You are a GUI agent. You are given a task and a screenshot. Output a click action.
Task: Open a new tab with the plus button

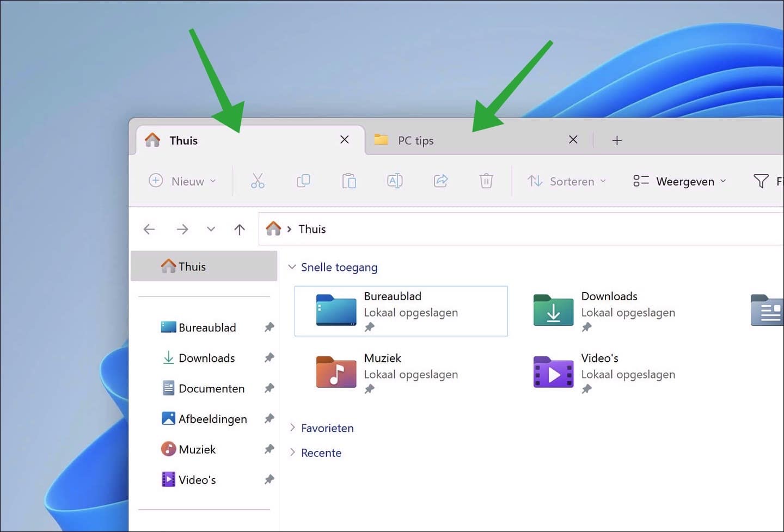(x=617, y=140)
